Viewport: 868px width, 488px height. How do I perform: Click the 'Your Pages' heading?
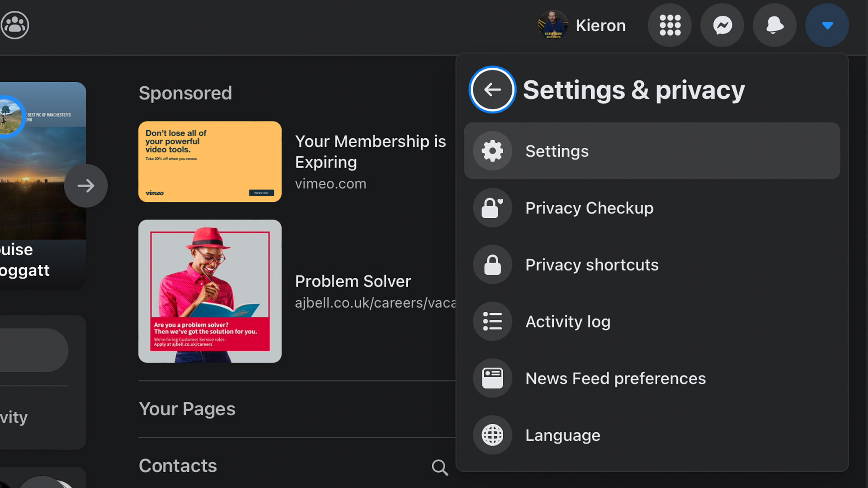tap(187, 409)
